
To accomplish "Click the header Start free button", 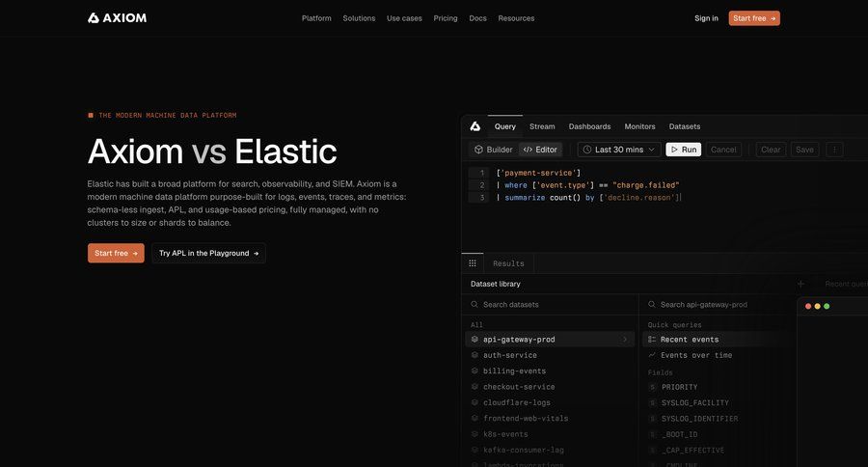I will tap(754, 18).
